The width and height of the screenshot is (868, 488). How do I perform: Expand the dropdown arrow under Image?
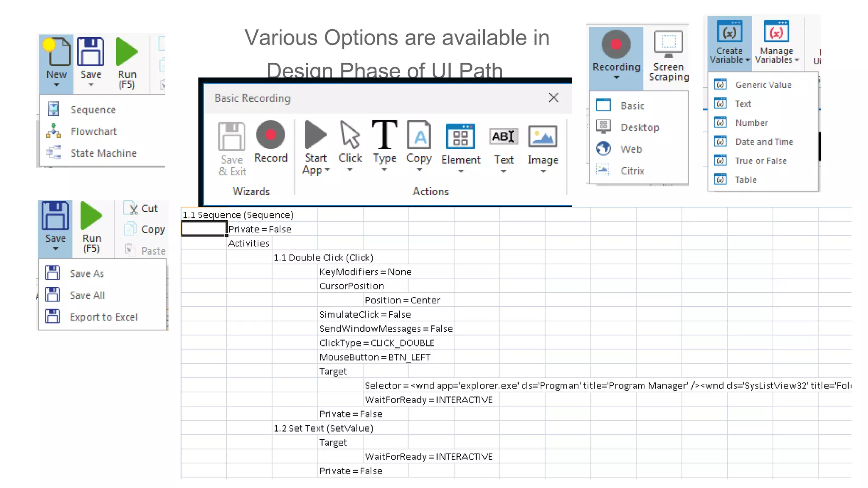pos(543,172)
